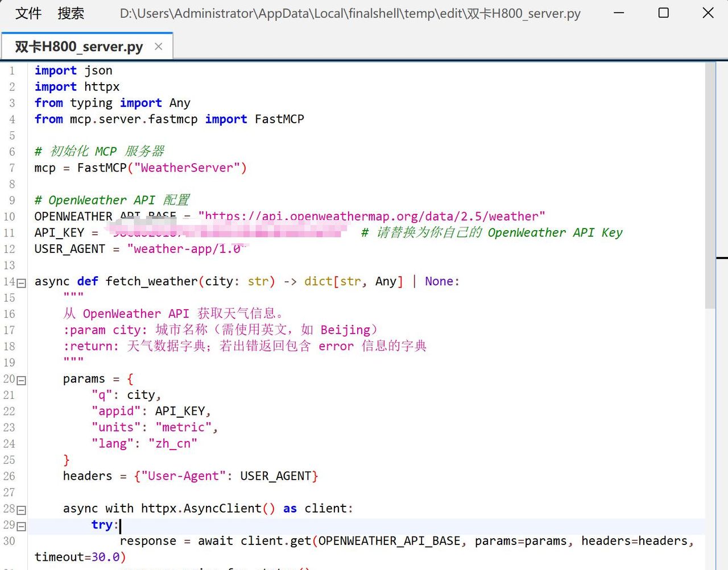The width and height of the screenshot is (728, 570).
Task: Close the editor window
Action: [x=708, y=13]
